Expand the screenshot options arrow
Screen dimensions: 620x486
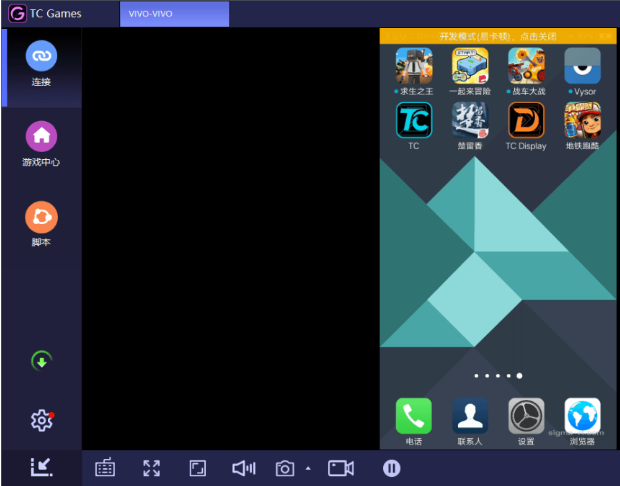[308, 468]
